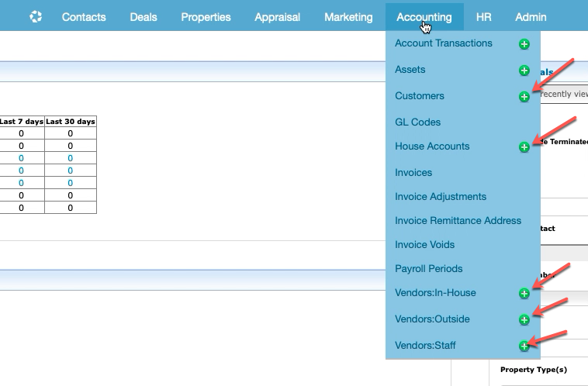Open the HR menu

pos(483,17)
